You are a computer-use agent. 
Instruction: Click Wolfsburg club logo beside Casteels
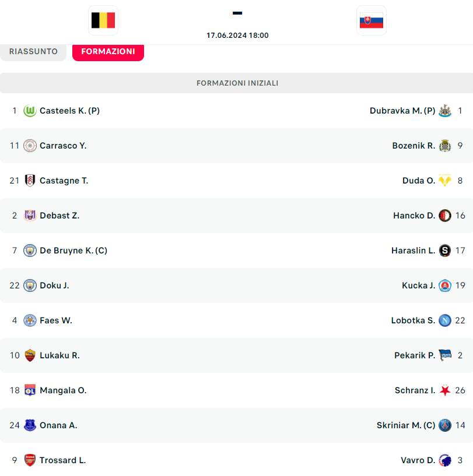(30, 111)
